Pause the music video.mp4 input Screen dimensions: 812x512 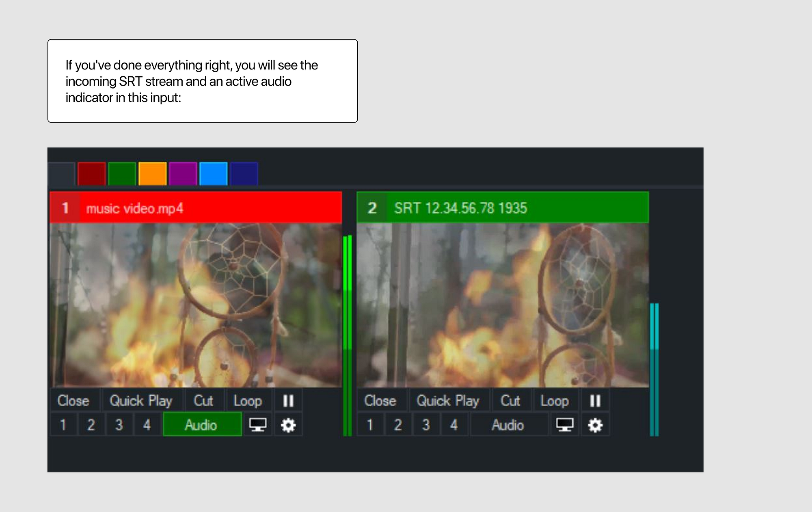[288, 400]
